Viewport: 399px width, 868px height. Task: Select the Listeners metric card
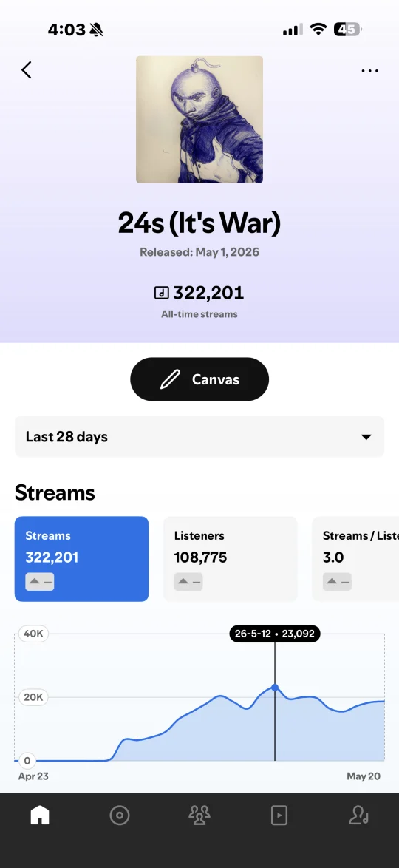pos(231,559)
